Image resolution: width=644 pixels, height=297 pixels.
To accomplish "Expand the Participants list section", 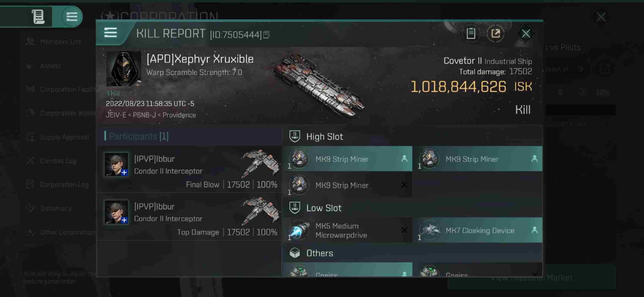I will [138, 136].
